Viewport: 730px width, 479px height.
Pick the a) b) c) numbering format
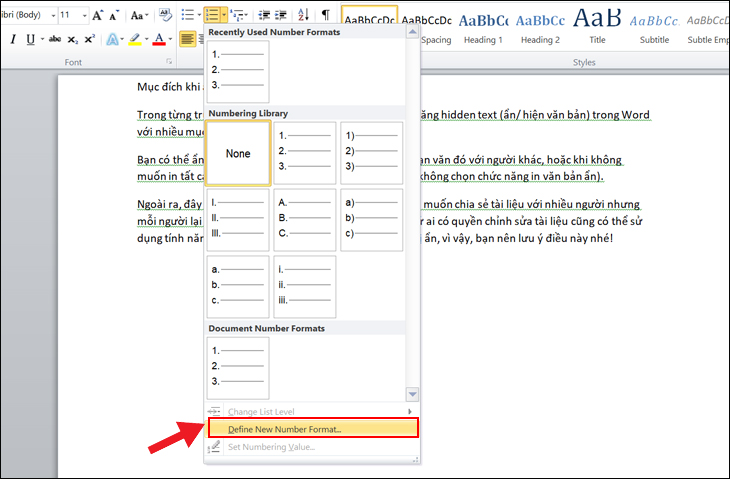coord(372,220)
